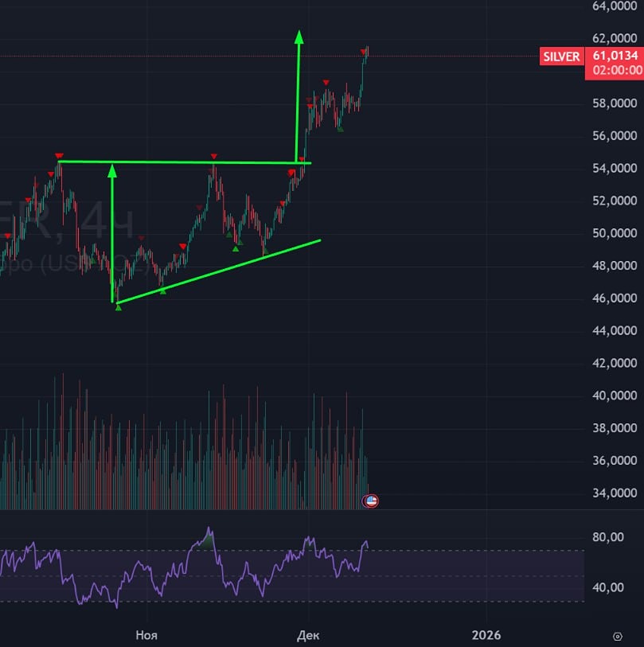Image resolution: width=644 pixels, height=647 pixels.
Task: Click the 56,0000 price axis label
Action: 615,136
